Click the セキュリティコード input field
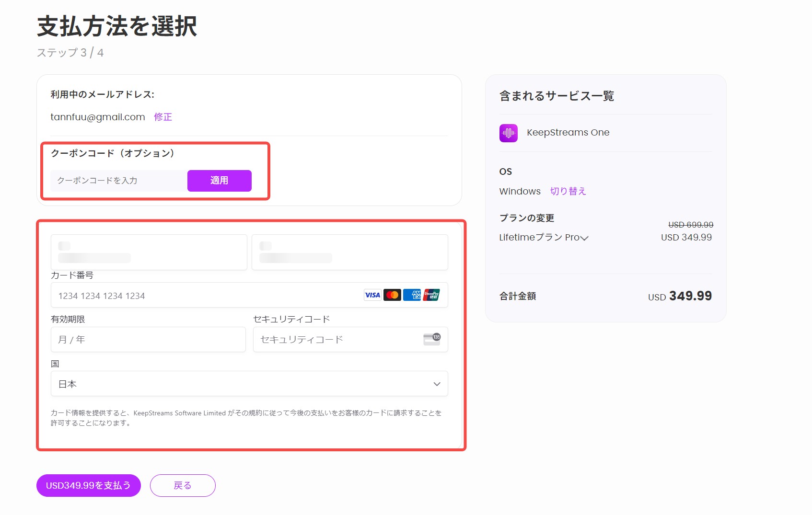 click(336, 340)
